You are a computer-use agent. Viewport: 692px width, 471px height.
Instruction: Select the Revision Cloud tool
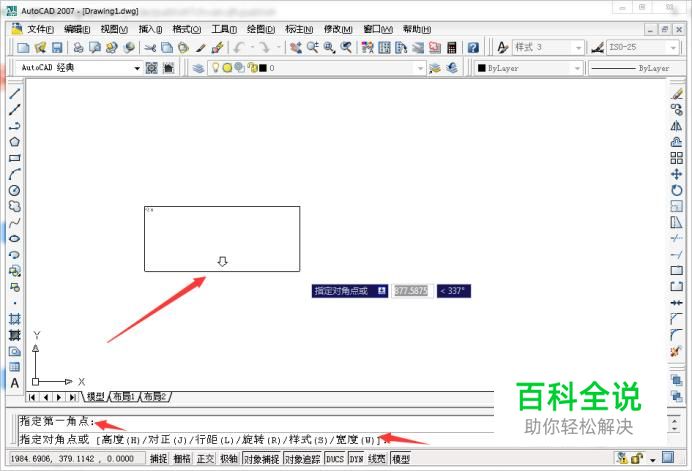(15, 206)
